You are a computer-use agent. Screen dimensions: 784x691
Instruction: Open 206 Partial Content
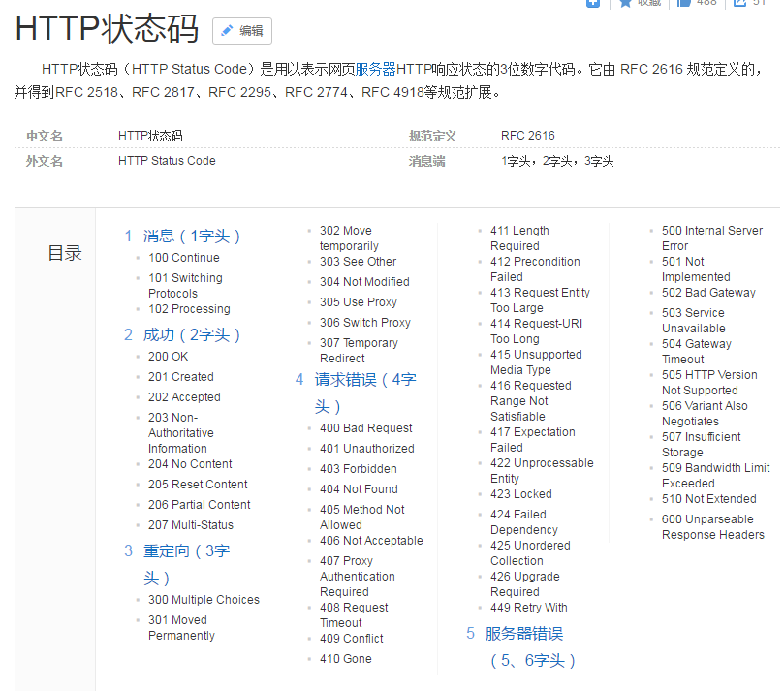199,505
